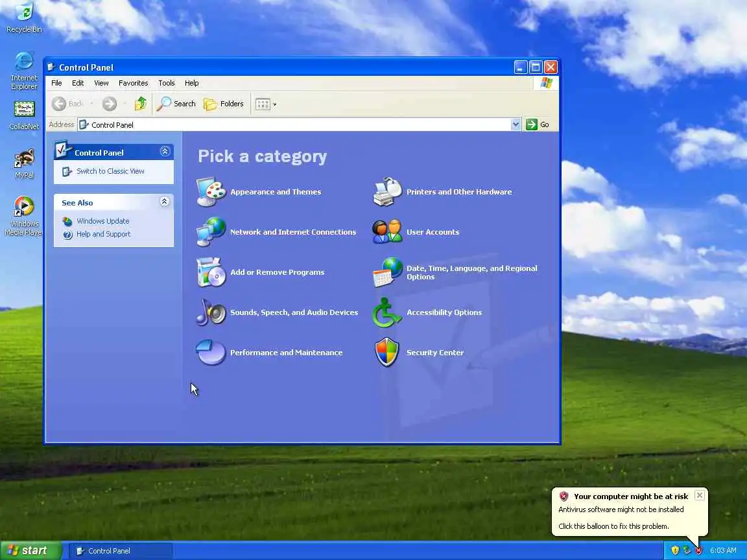747x560 pixels.
Task: Click the antivirus warning balloon message
Action: tap(621, 509)
